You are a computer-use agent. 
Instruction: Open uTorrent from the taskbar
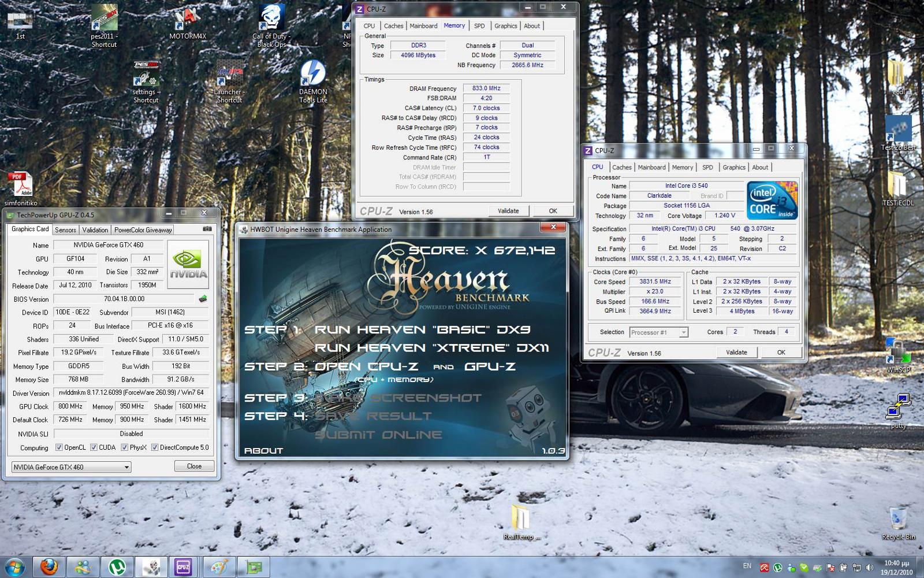(117, 567)
